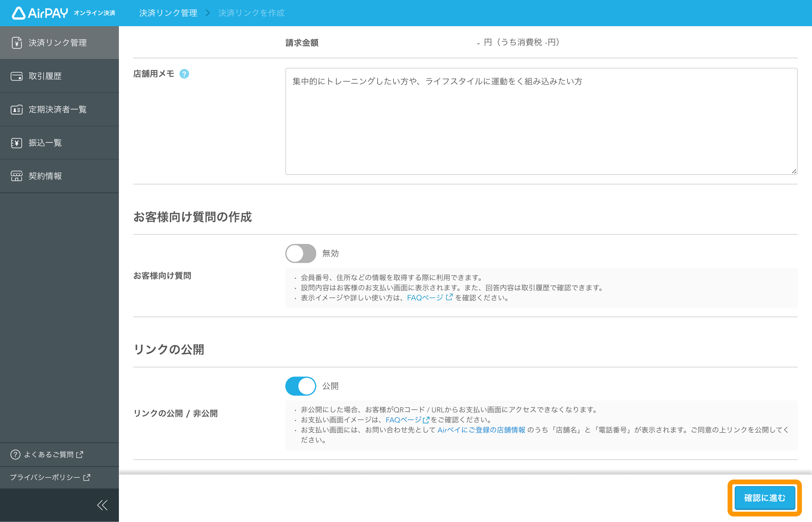Select the 取引履歴 card icon in sidebar
Viewport: 812px width, 522px height.
click(x=16, y=76)
